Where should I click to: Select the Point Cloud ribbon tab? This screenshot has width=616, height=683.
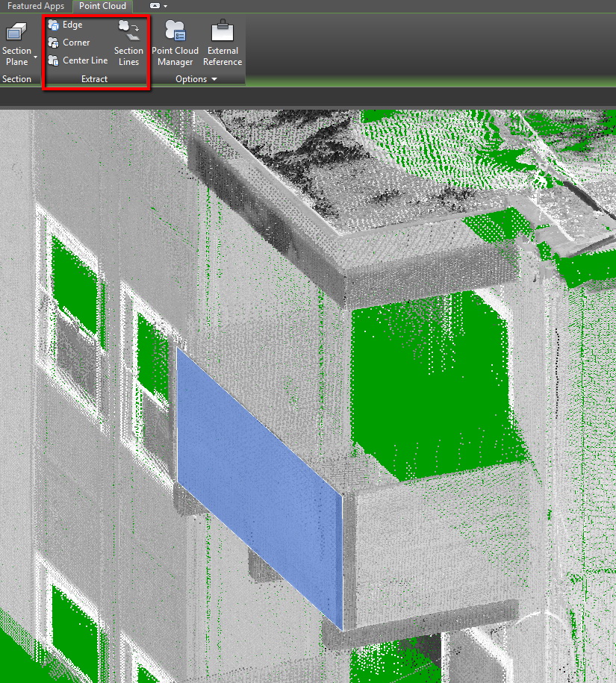pos(102,6)
